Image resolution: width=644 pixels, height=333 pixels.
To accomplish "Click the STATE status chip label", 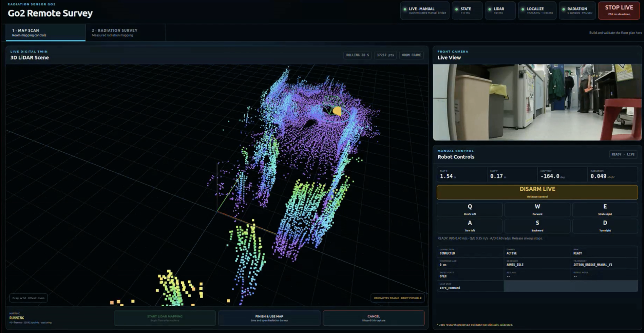I will (466, 9).
